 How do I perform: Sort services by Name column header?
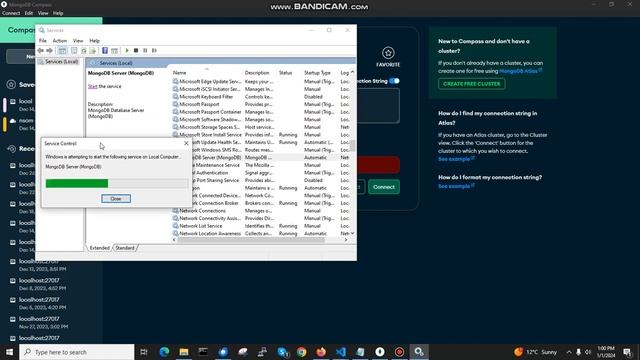[207, 73]
